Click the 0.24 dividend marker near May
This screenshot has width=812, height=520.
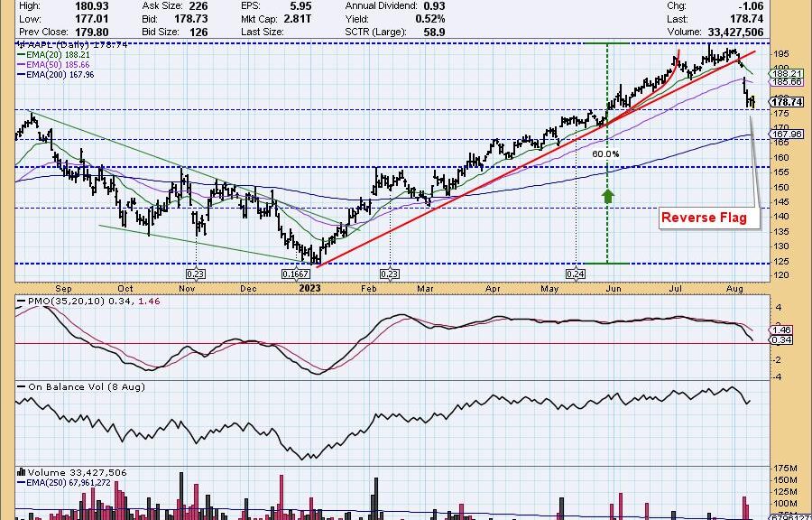coord(575,274)
